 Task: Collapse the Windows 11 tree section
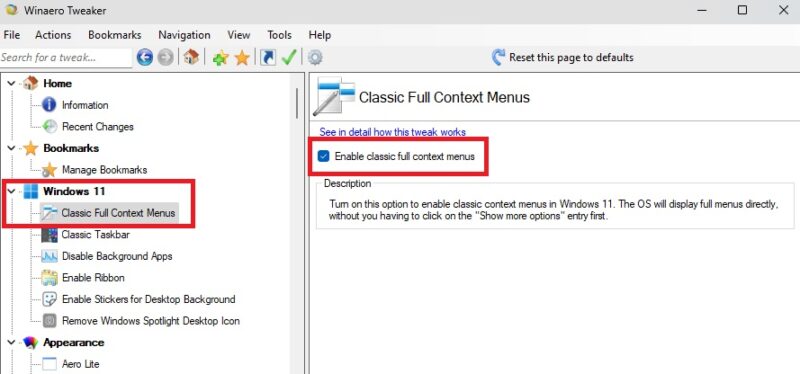click(11, 191)
